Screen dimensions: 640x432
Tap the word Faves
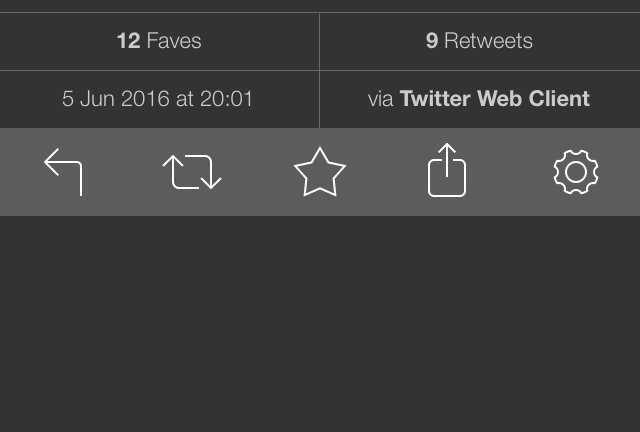(174, 41)
